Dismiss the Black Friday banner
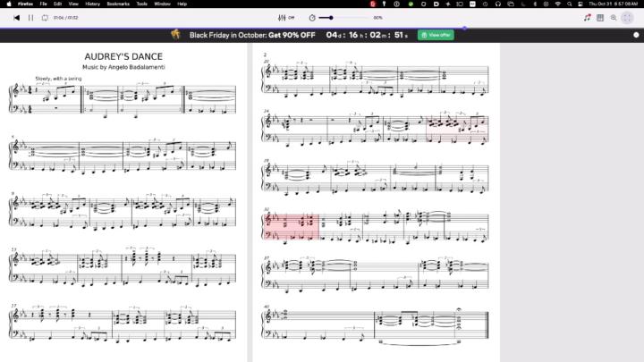 [636, 35]
